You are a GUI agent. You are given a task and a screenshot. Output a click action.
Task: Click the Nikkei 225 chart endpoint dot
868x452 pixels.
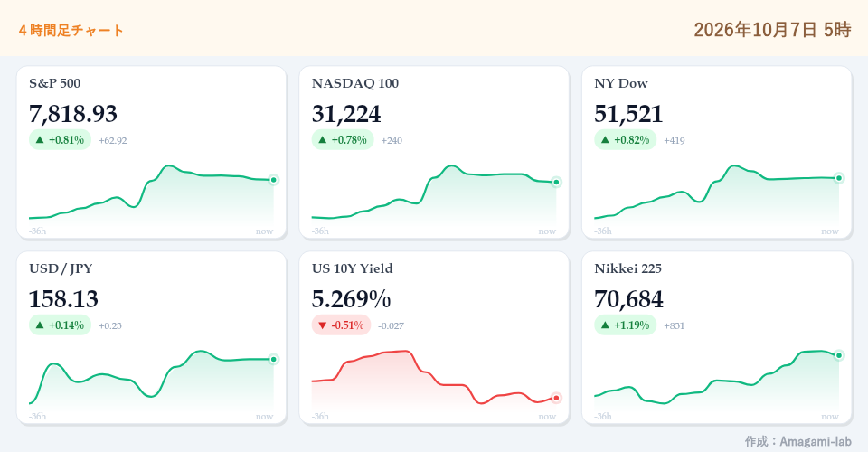[839, 356]
